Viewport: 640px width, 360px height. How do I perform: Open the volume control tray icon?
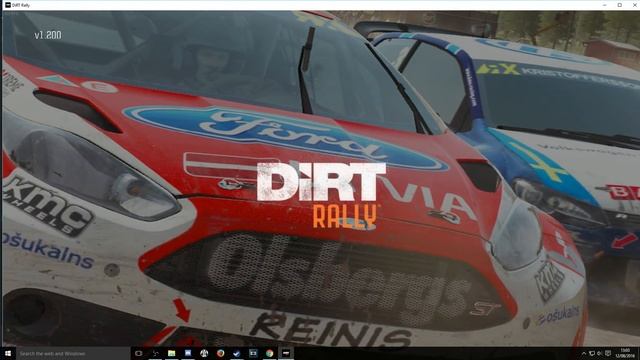pos(599,353)
